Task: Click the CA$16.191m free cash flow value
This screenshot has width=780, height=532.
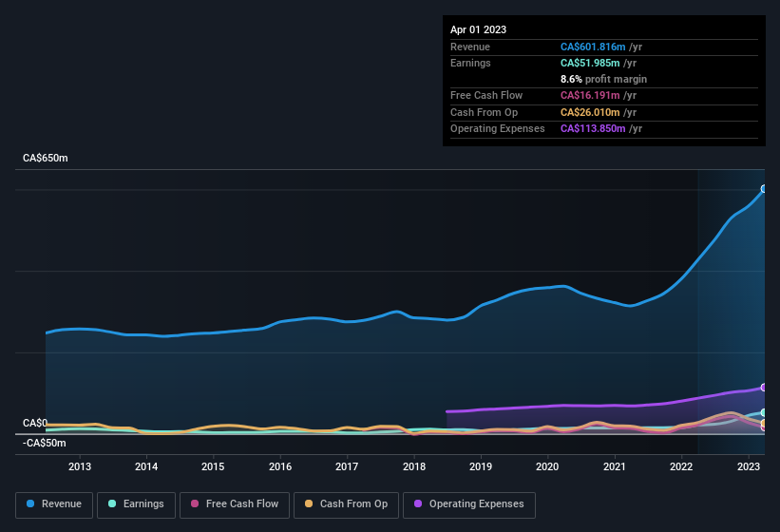Action: pos(590,95)
